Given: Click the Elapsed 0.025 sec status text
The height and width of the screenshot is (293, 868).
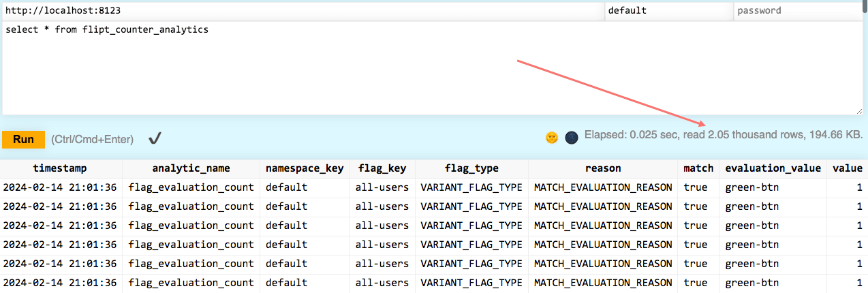Looking at the screenshot, I should click(724, 135).
